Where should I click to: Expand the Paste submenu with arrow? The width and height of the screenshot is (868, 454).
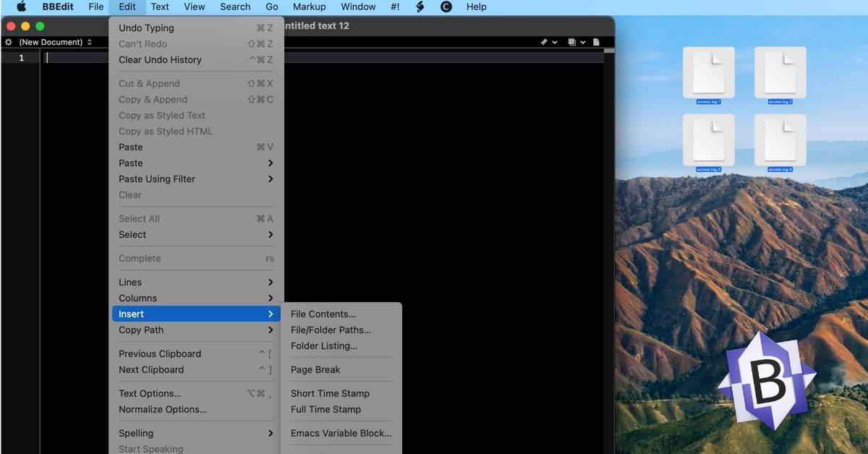tap(196, 163)
